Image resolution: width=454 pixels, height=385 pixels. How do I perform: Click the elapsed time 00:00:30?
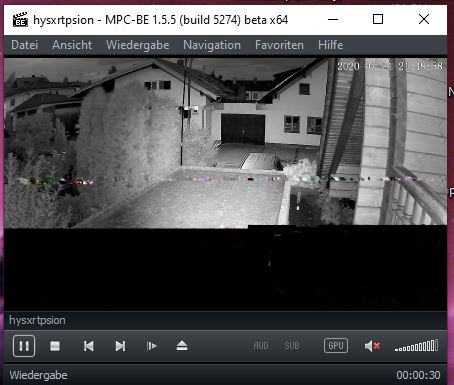coord(418,375)
